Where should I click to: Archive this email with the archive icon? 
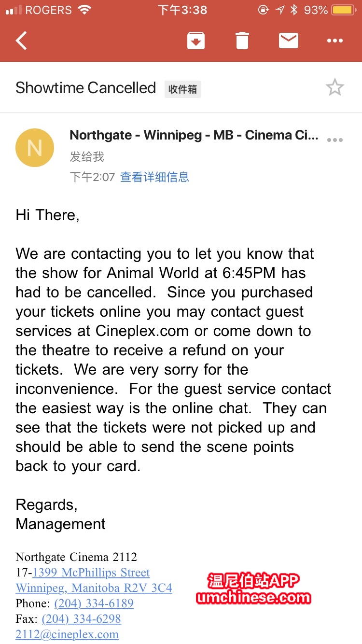(196, 41)
